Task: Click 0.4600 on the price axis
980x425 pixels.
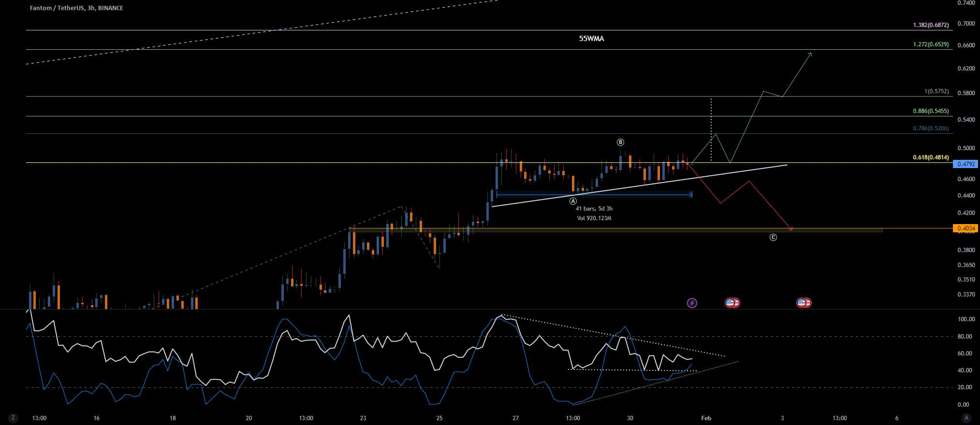Action: tap(966, 179)
